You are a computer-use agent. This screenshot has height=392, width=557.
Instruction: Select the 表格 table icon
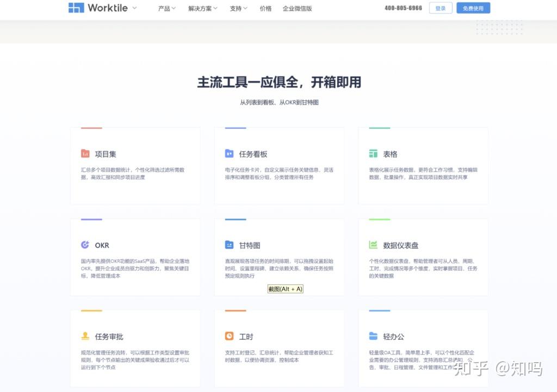click(x=373, y=153)
